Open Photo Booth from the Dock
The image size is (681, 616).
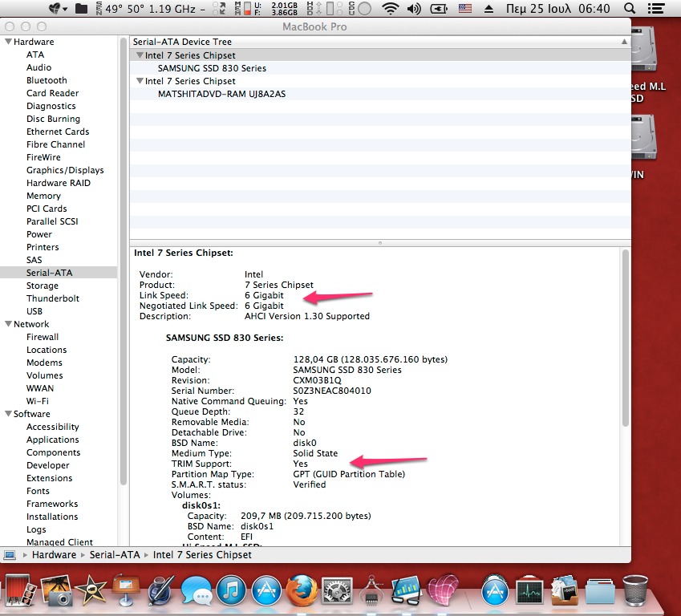coord(18,590)
